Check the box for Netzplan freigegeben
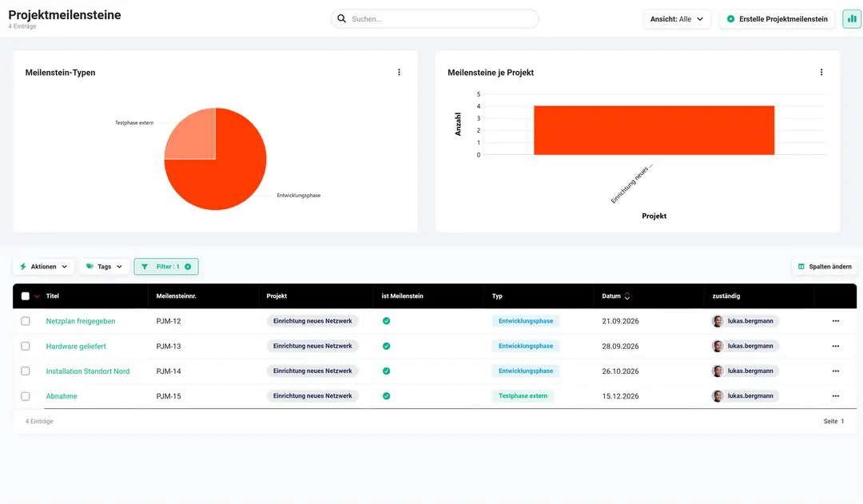Screen dimensions: 863x504 pyautogui.click(x=26, y=321)
